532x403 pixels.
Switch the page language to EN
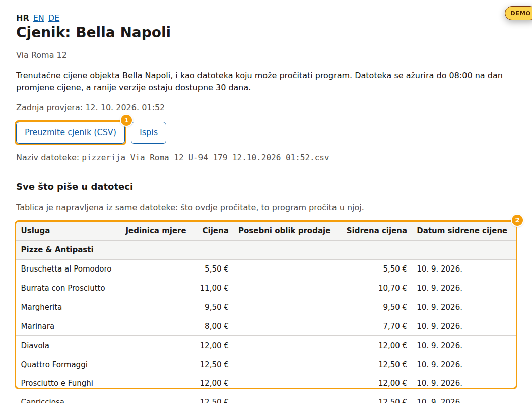(x=39, y=18)
